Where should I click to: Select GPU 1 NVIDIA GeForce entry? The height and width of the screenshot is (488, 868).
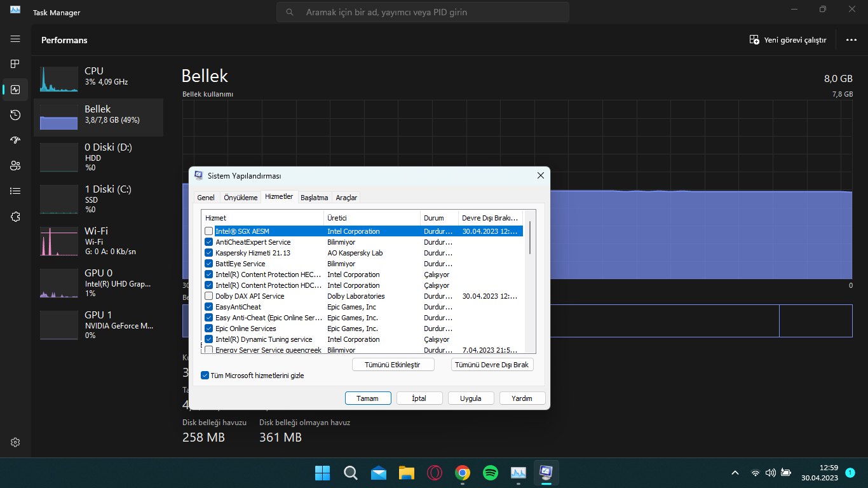coord(98,324)
